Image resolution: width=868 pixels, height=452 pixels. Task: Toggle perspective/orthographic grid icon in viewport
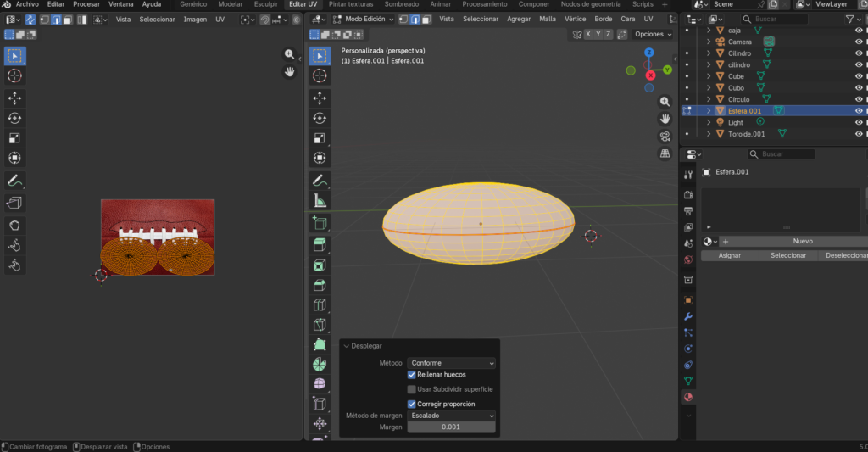665,153
